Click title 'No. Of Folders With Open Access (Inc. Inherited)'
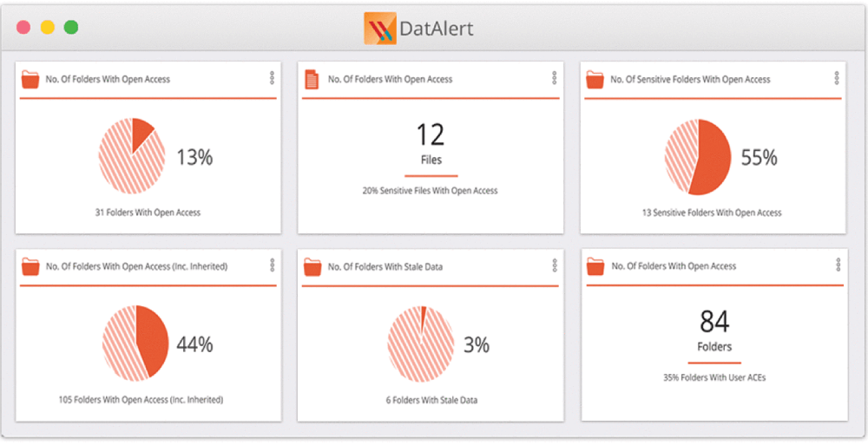Image resolution: width=868 pixels, height=445 pixels. click(x=137, y=266)
